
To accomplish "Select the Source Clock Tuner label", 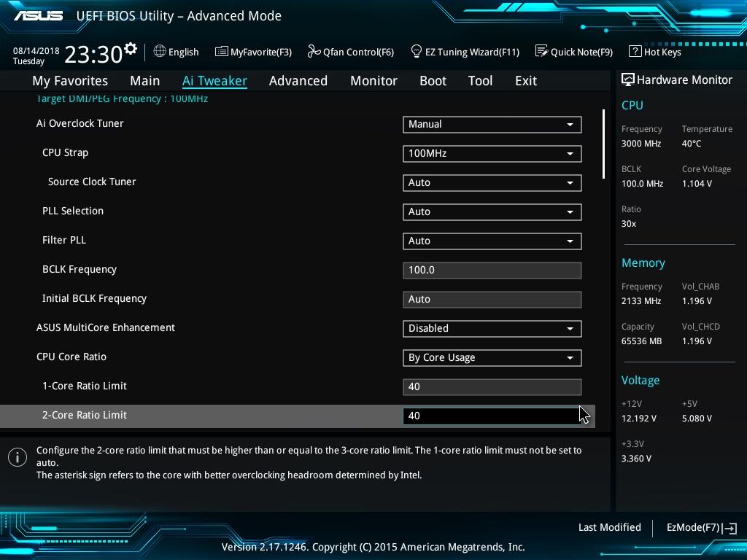I will [92, 182].
